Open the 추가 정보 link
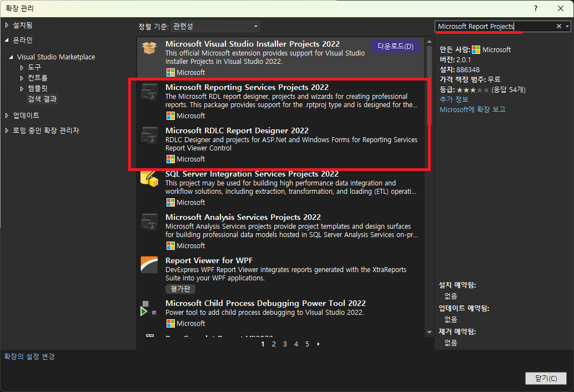This screenshot has height=392, width=574. pos(454,99)
